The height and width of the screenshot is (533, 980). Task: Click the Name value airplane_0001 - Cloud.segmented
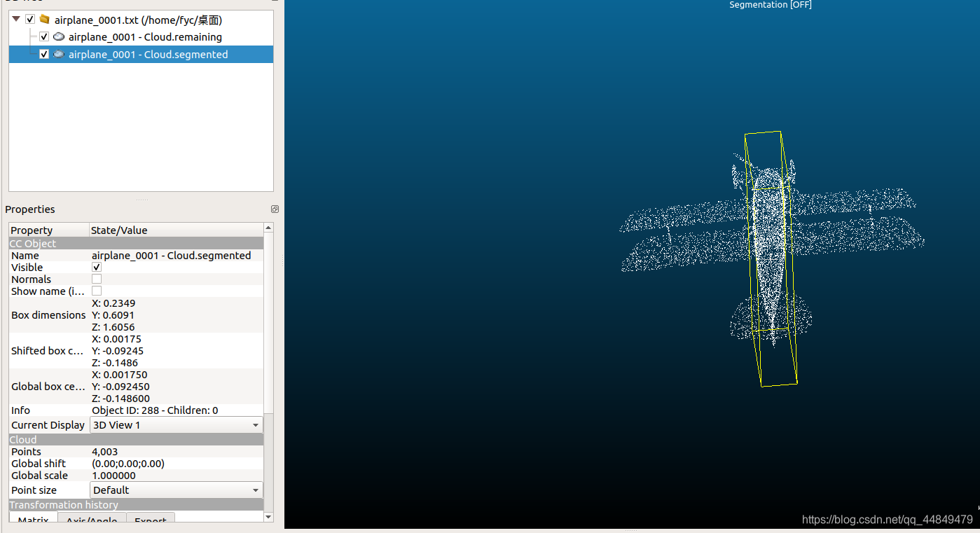[171, 256]
